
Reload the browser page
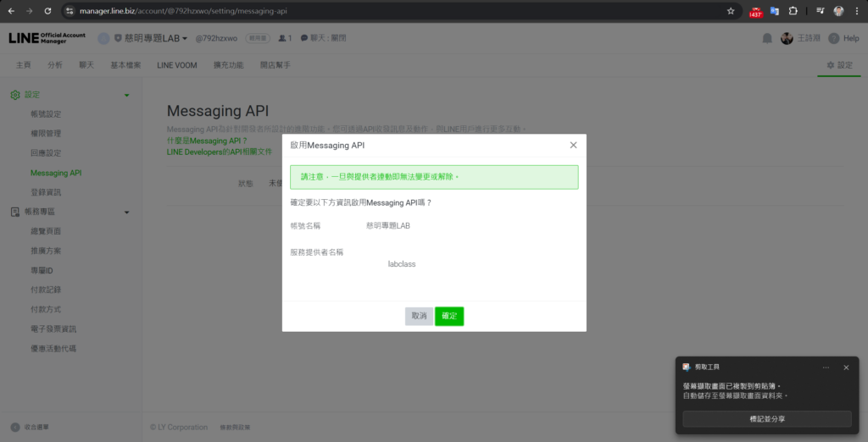click(47, 11)
